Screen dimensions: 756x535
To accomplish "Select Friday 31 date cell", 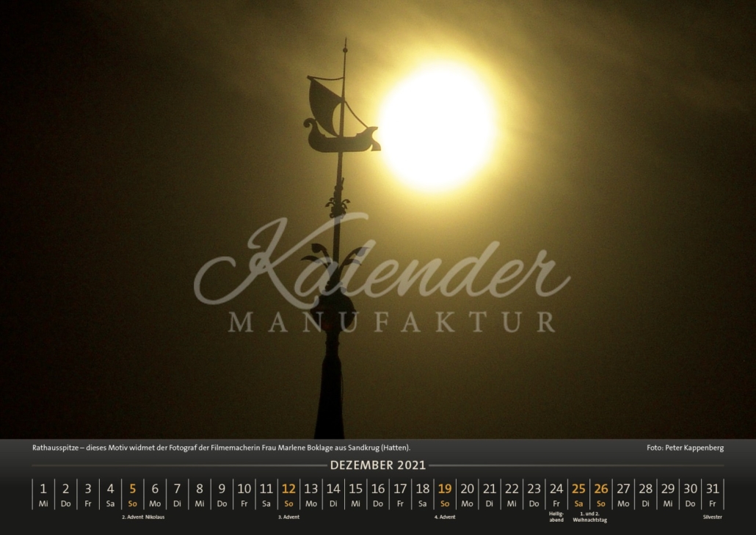I will coord(712,493).
